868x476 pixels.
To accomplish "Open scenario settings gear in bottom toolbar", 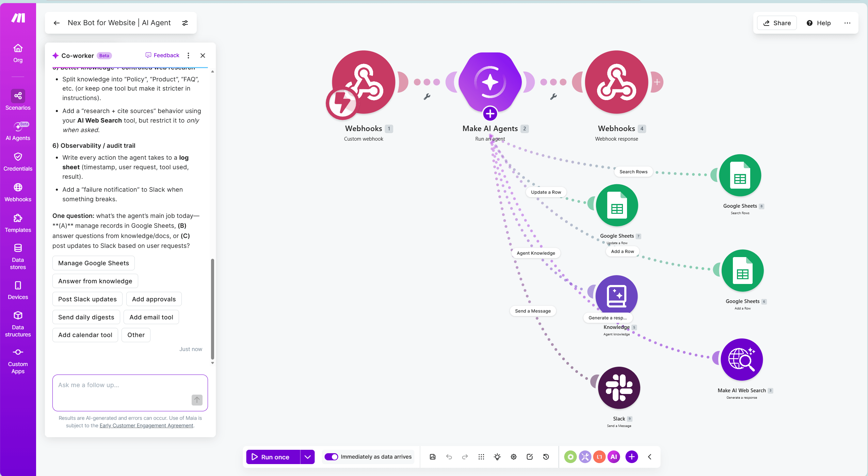I will pyautogui.click(x=514, y=457).
